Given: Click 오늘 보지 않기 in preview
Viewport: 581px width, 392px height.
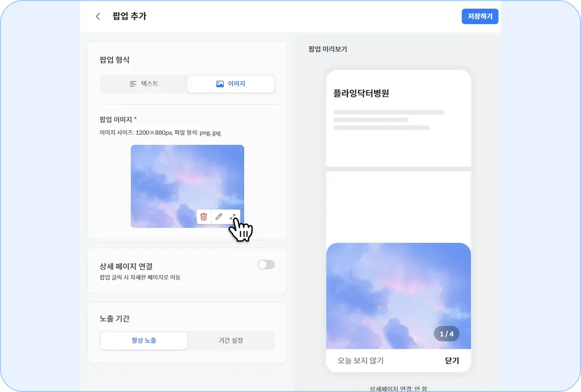Looking at the screenshot, I should tap(361, 361).
